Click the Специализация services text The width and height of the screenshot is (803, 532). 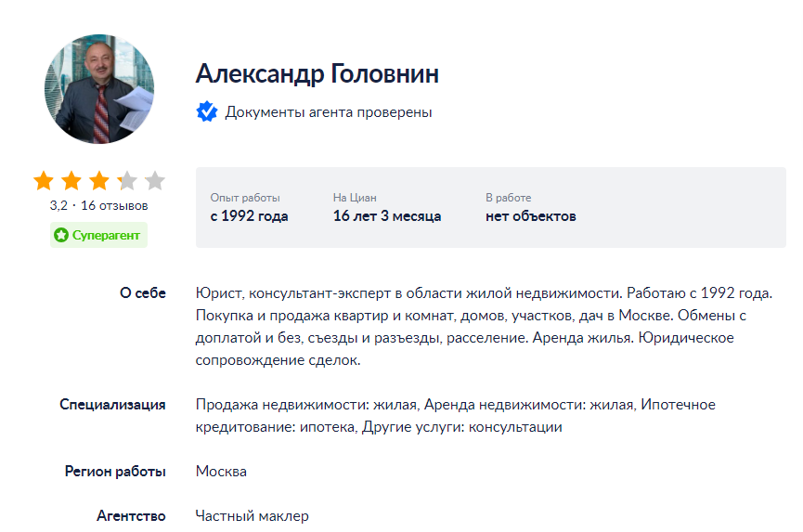pyautogui.click(x=455, y=416)
